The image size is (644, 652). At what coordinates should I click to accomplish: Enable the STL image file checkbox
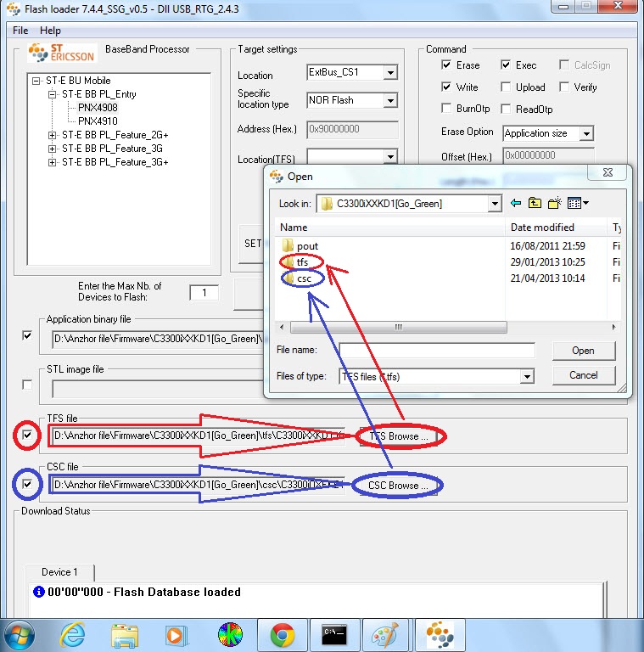point(27,385)
